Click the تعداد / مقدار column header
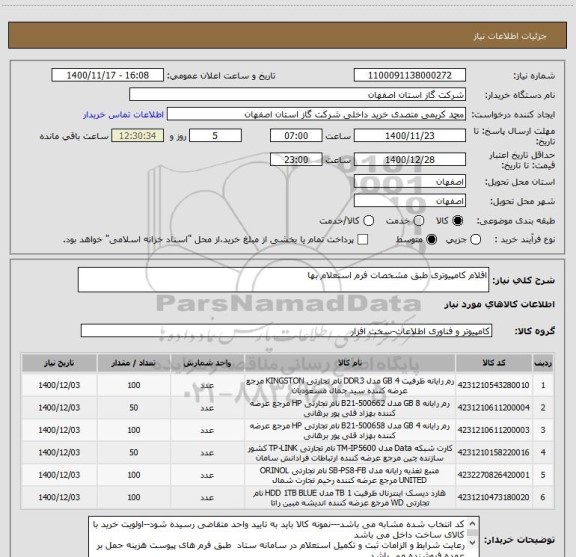Image resolution: width=576 pixels, height=557 pixels. click(x=134, y=363)
